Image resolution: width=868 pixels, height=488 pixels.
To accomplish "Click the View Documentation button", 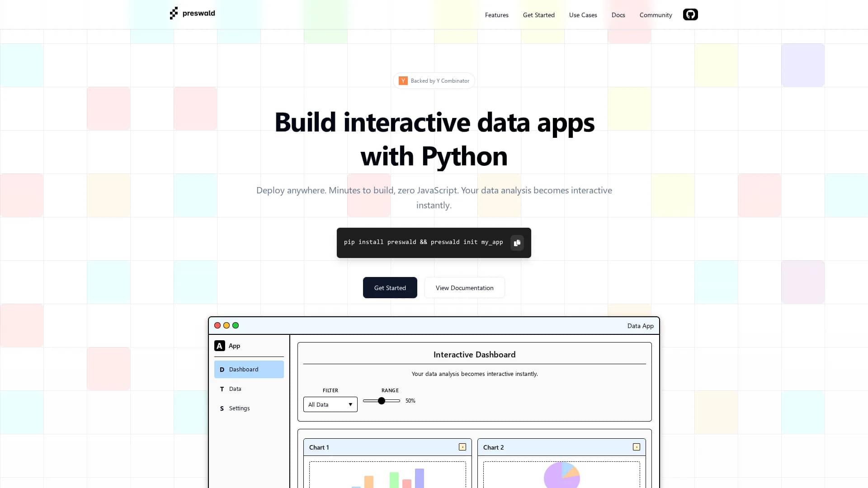I will click(464, 287).
